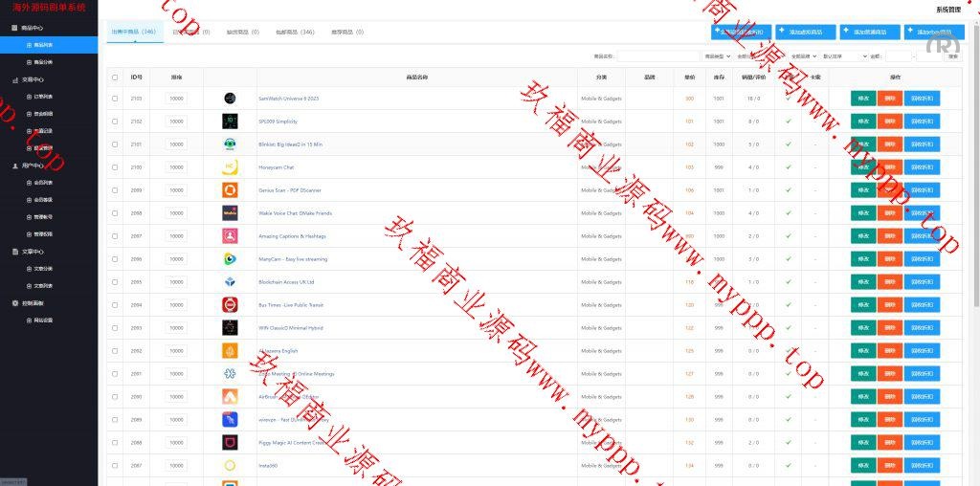Click the ManyCam app icon in row 2096
The image size is (980, 486).
coord(230,259)
